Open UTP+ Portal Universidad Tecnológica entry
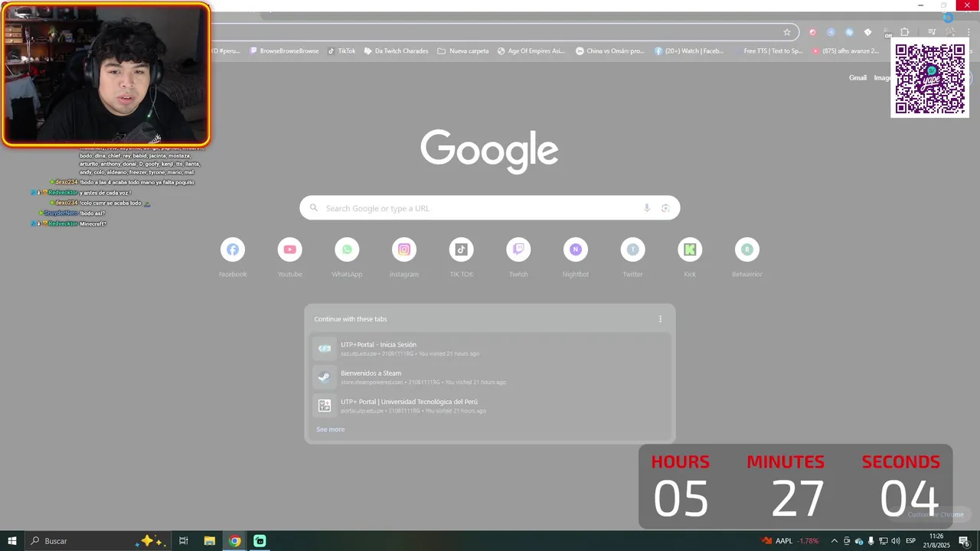 point(490,406)
